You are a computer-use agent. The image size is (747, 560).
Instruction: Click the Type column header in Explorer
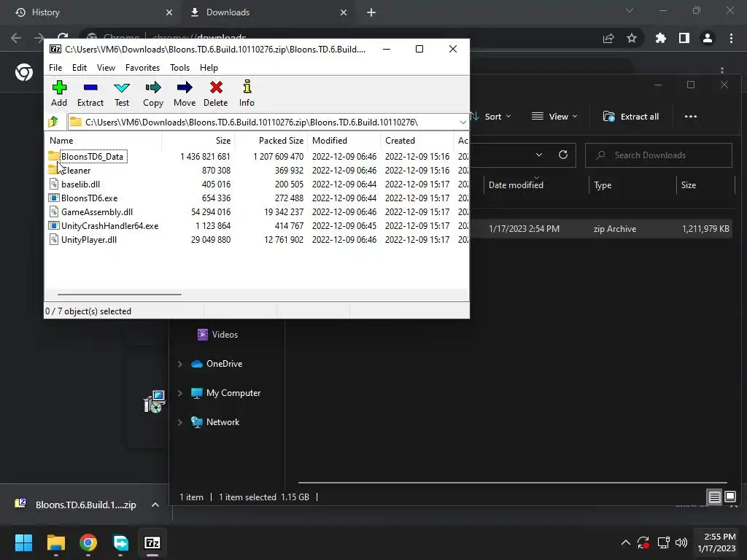[x=603, y=184]
